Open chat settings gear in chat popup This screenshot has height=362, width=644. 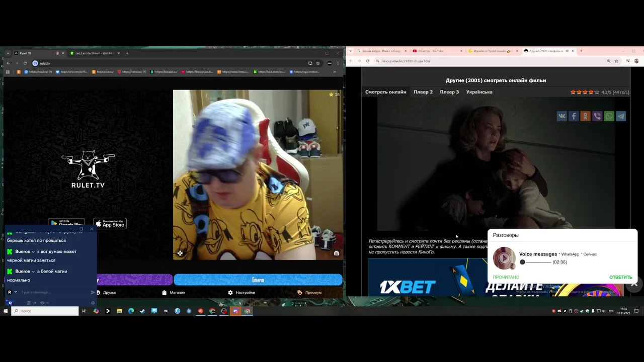[x=93, y=303]
